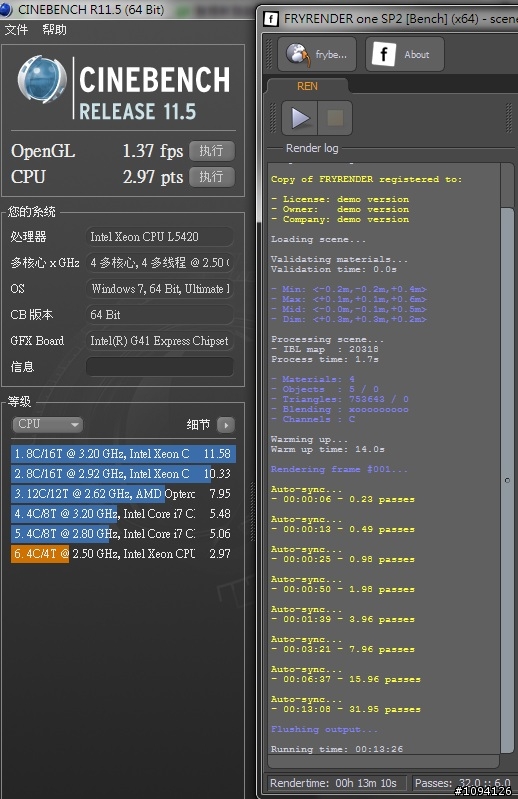518x799 pixels.
Task: Open the 帮助 menu in Cinebench
Action: pyautogui.click(x=54, y=30)
